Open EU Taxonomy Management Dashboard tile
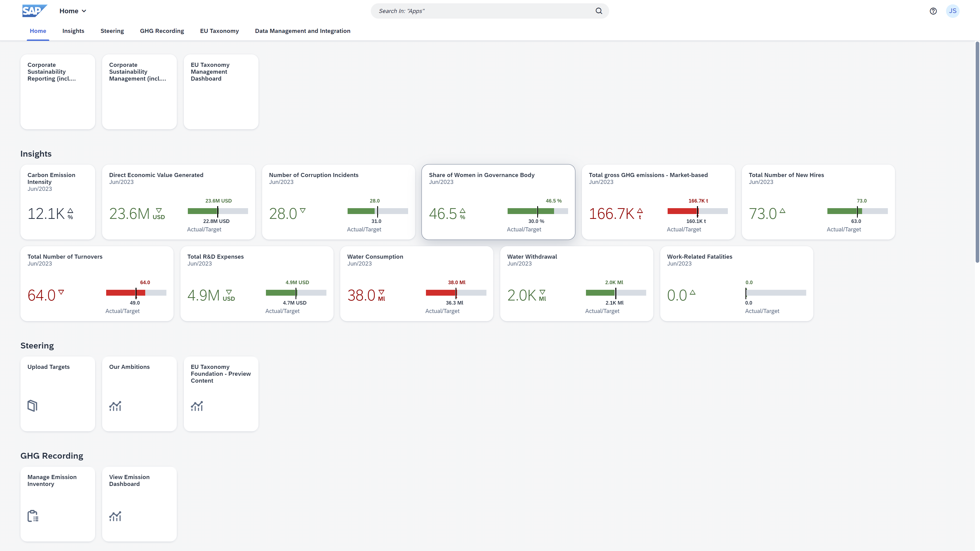Image resolution: width=980 pixels, height=551 pixels. pos(221,92)
